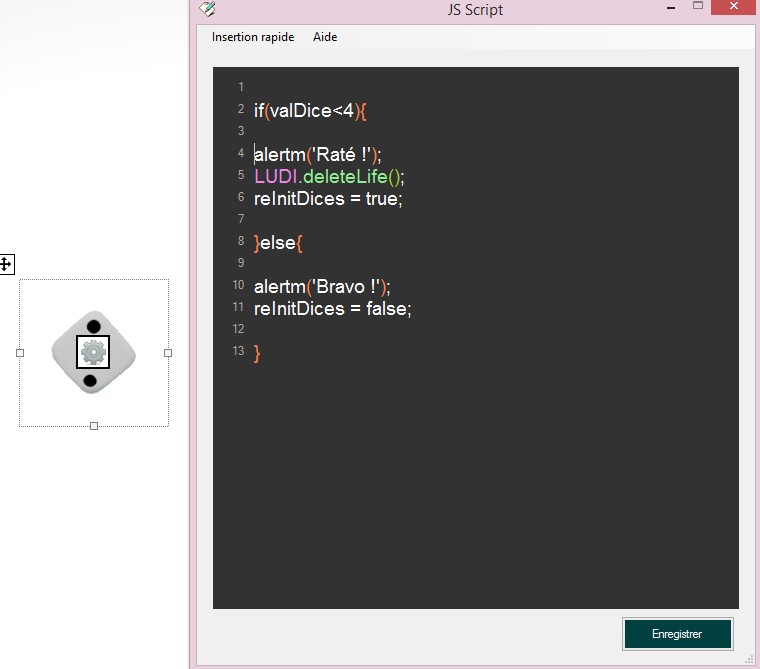Click the four-arrow move handle icon
The height and width of the screenshot is (669, 760).
click(6, 264)
